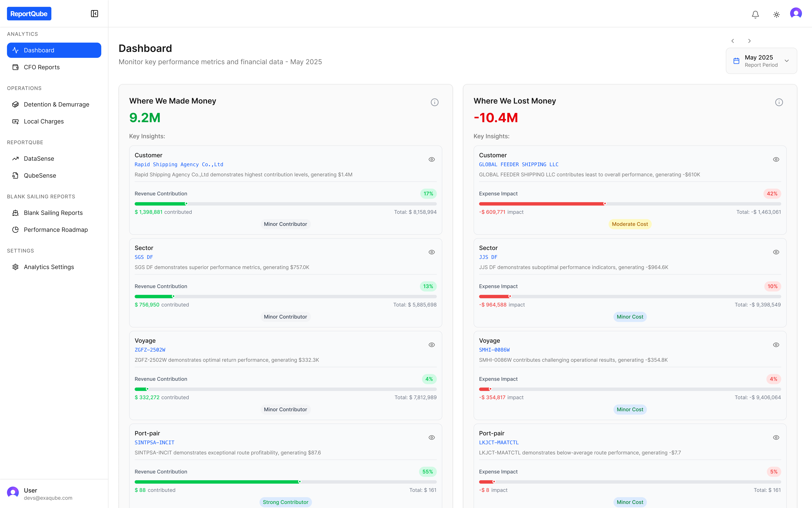Image resolution: width=812 pixels, height=508 pixels.
Task: Open DataSense page
Action: (54, 159)
